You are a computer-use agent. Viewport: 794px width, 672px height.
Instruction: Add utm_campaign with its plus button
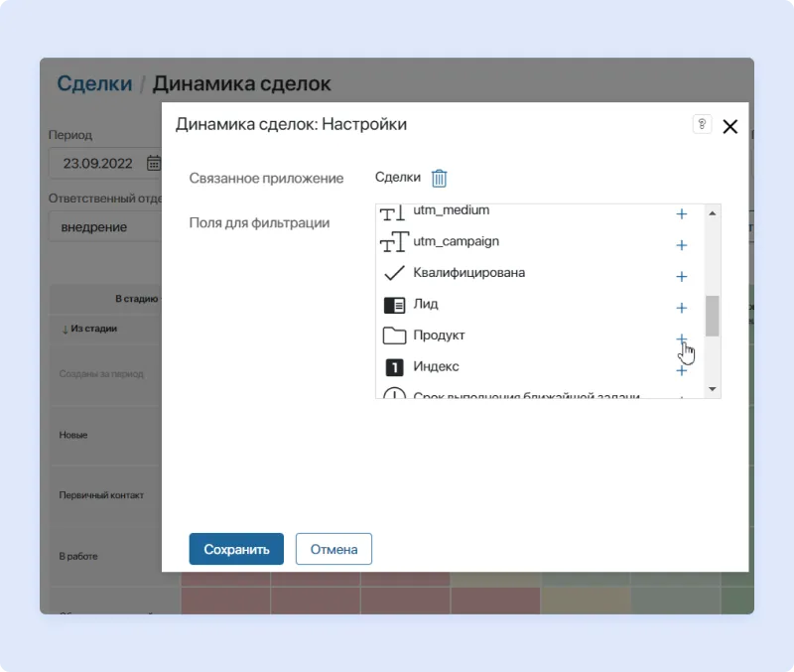coord(682,245)
